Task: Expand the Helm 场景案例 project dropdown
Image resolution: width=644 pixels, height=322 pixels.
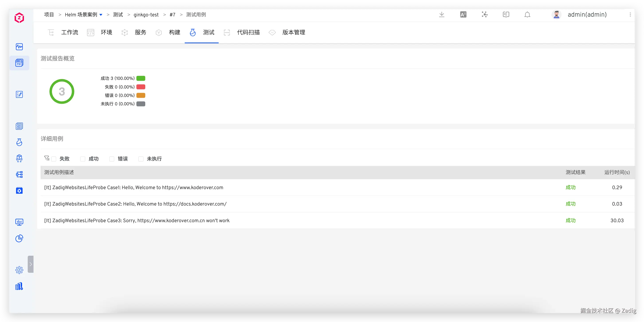Action: (101, 15)
